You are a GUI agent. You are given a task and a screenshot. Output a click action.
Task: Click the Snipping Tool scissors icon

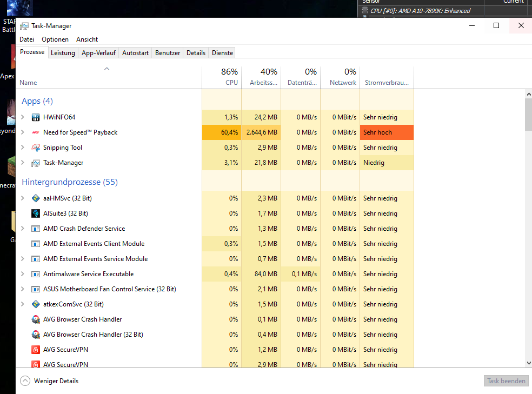tap(36, 148)
